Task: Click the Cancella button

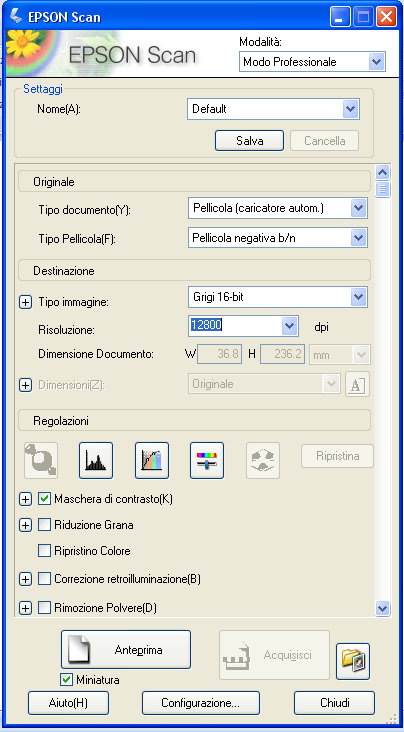Action: 325,141
